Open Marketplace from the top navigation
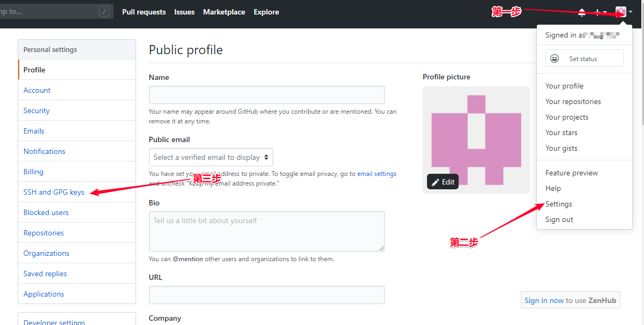 (x=224, y=12)
